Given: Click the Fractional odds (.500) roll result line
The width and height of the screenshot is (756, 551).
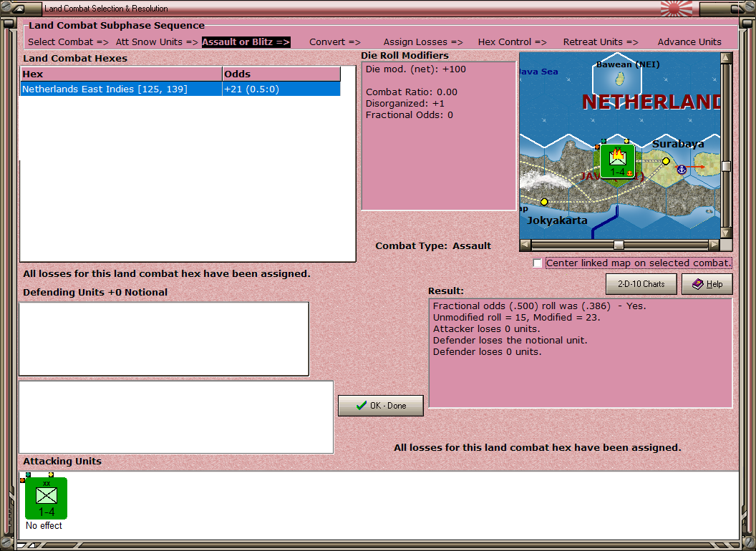Looking at the screenshot, I should coord(539,306).
